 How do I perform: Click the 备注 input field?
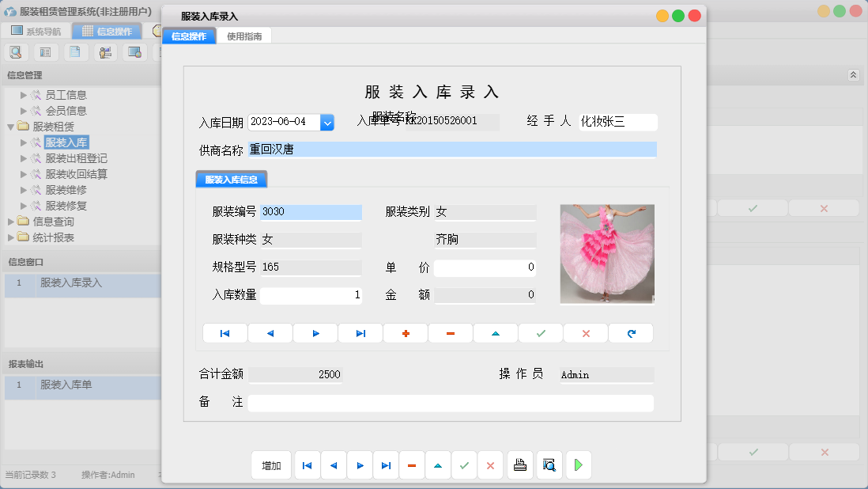coord(451,402)
